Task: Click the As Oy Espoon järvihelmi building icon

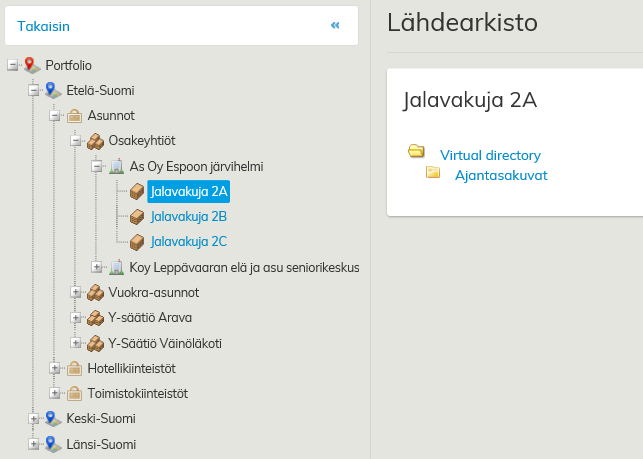Action: (x=117, y=166)
